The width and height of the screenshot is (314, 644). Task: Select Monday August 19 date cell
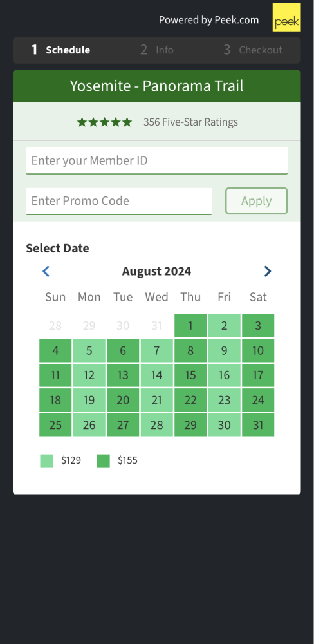[x=89, y=400]
